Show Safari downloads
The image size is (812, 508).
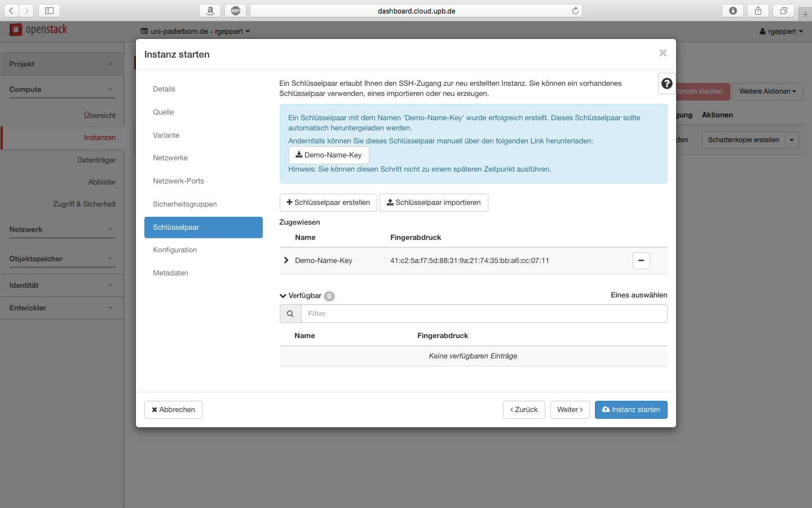(732, 11)
